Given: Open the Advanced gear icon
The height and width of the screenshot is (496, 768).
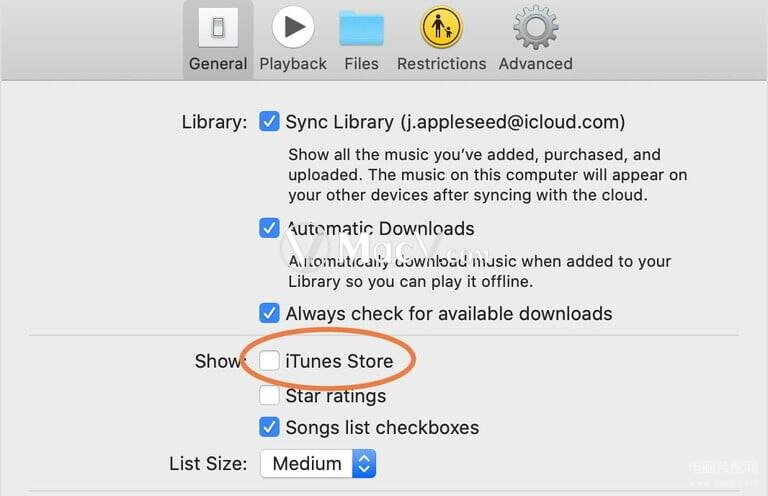Looking at the screenshot, I should click(x=535, y=27).
